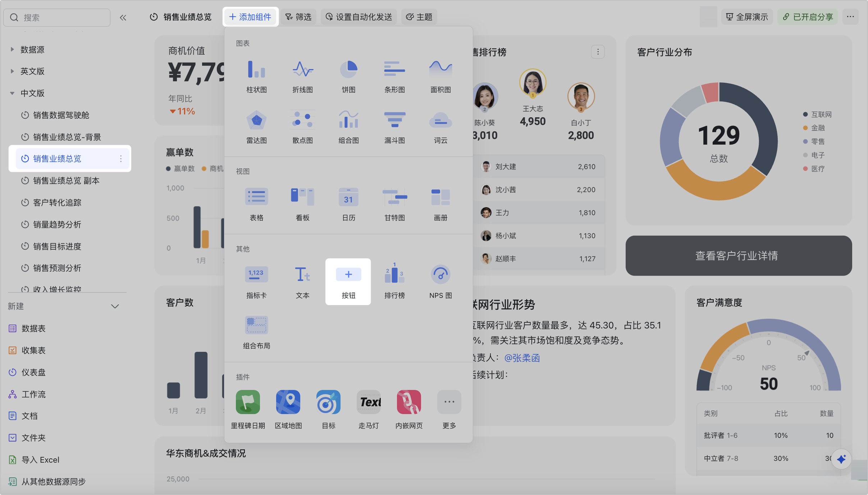Choose the 目标 plugin
868x495 pixels.
[328, 410]
